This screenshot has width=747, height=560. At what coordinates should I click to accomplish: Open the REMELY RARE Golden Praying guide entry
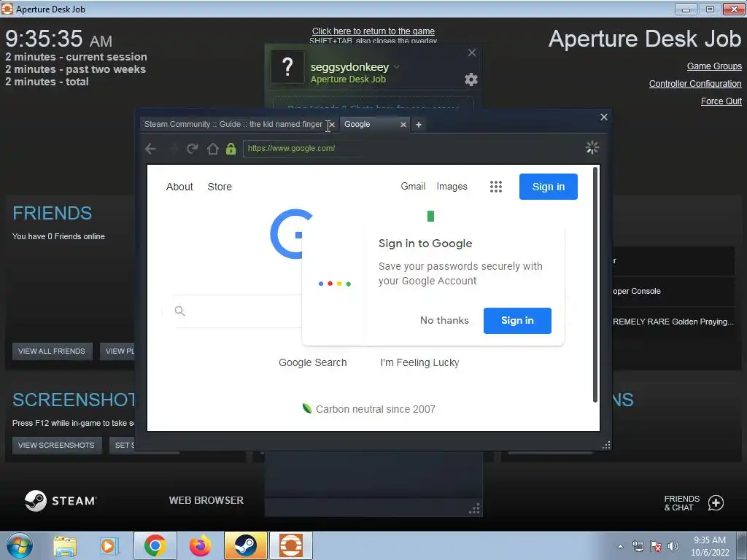673,322
